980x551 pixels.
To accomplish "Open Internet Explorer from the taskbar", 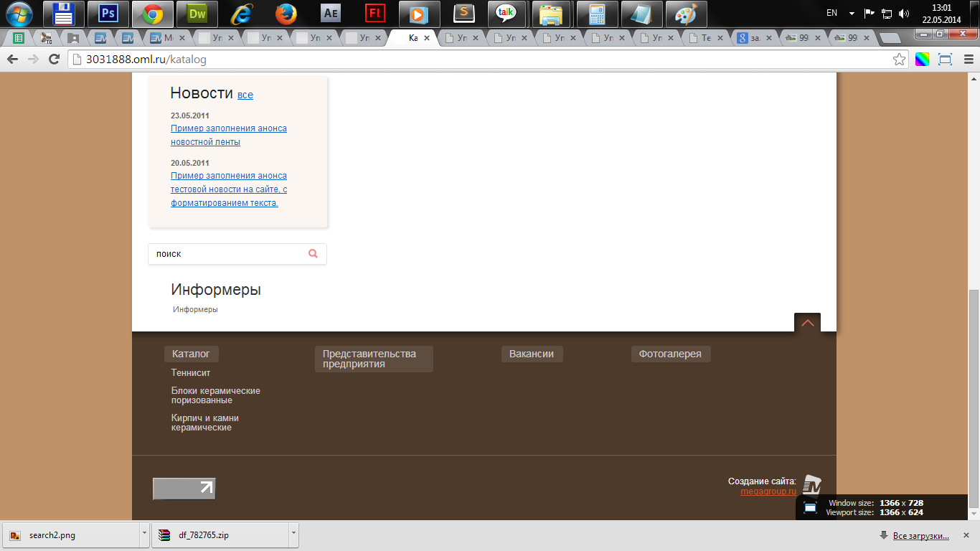I will coord(242,14).
